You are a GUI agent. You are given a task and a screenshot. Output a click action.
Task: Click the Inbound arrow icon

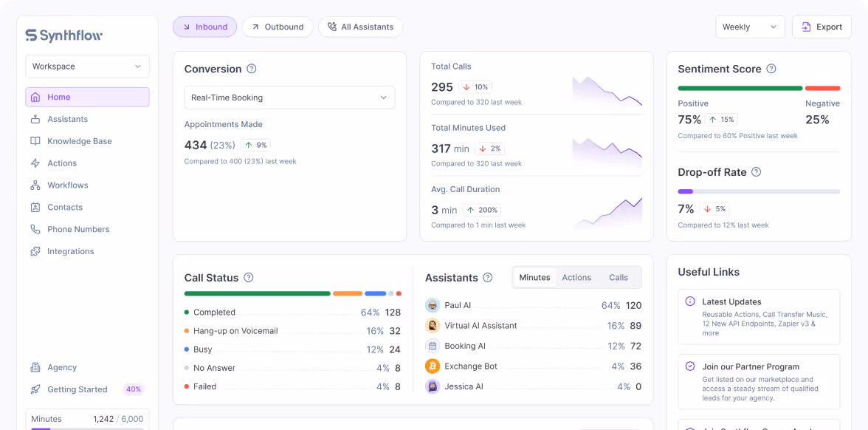pos(187,27)
